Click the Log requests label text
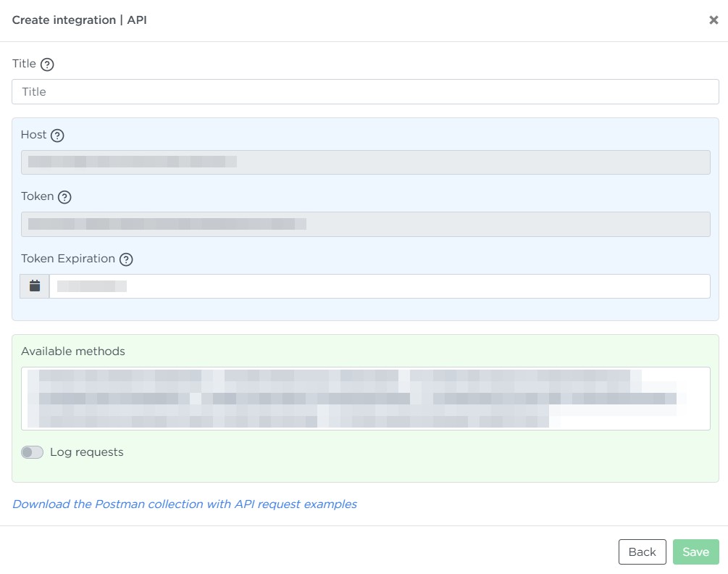 86,452
